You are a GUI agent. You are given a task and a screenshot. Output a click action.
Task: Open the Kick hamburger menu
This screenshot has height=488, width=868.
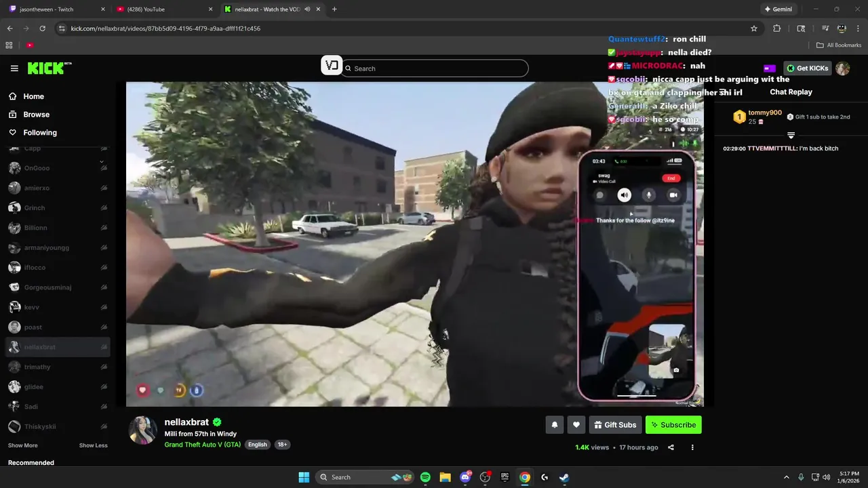14,68
